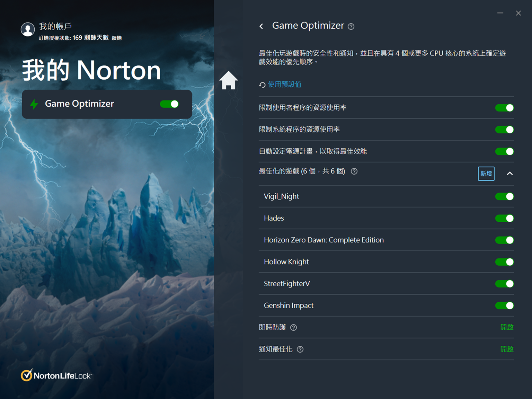Toggle the main Game Optimizer switch off

(x=169, y=104)
